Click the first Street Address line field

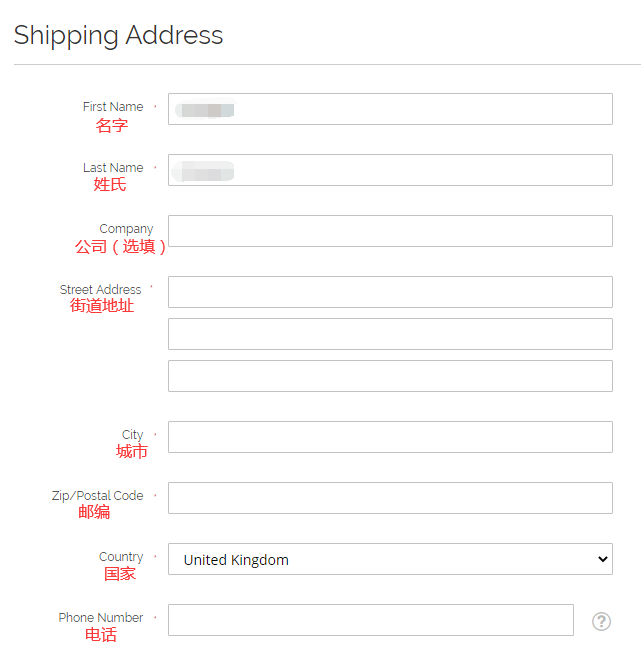click(390, 292)
